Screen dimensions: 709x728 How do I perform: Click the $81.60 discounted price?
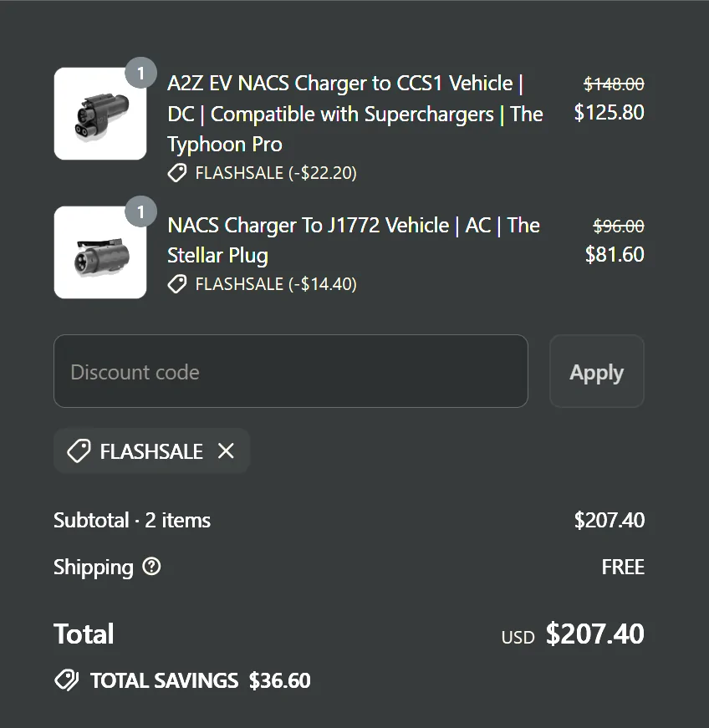pyautogui.click(x=615, y=254)
